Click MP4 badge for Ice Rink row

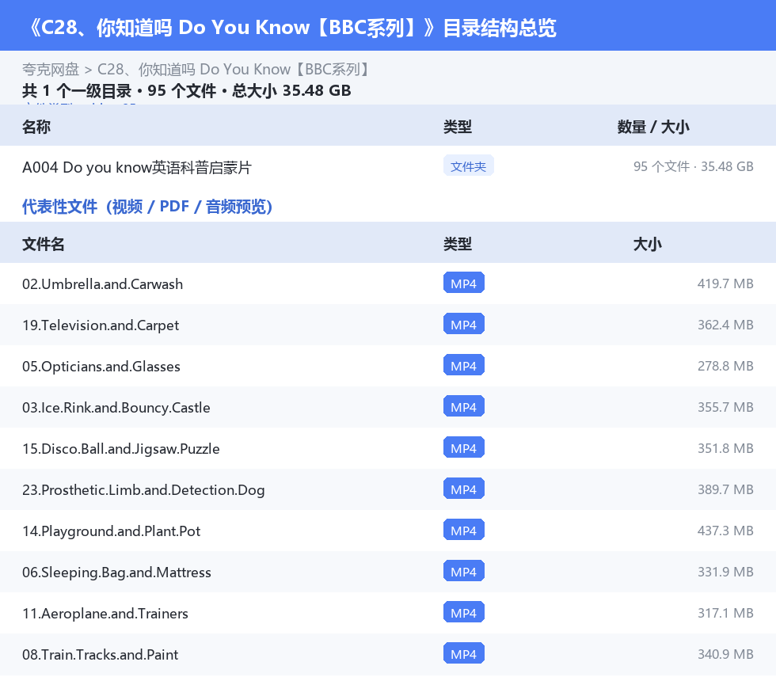pyautogui.click(x=464, y=406)
